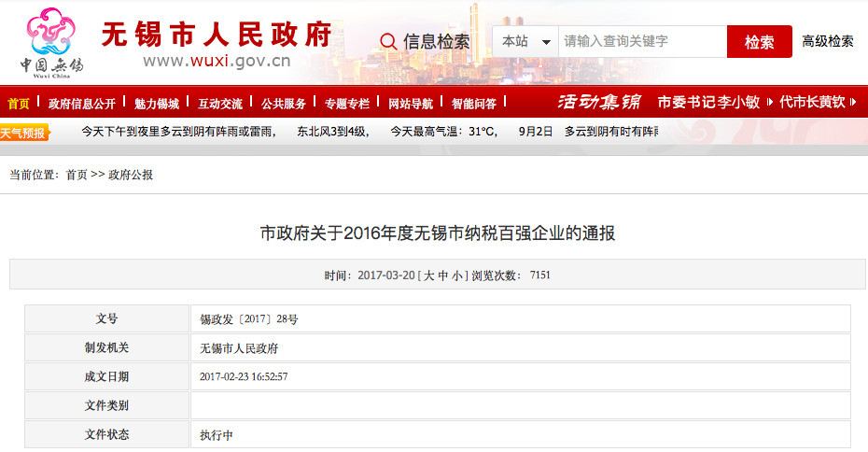868x452 pixels.
Task: Click the Wuxi China flower logo
Action: 51,43
